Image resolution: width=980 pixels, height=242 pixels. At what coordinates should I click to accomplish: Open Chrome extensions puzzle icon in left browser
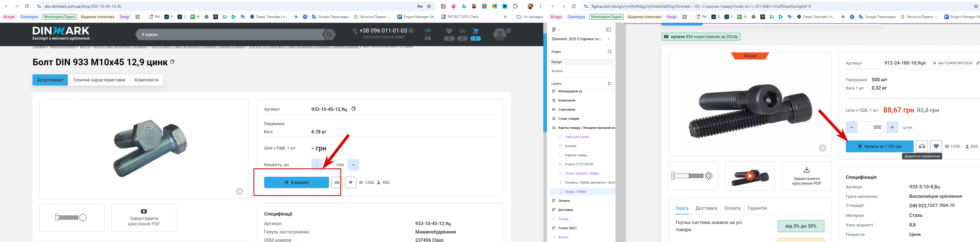click(515, 7)
